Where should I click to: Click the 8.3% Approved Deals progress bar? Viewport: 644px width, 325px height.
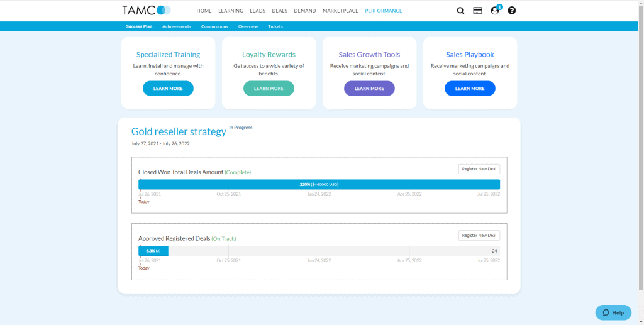click(153, 251)
